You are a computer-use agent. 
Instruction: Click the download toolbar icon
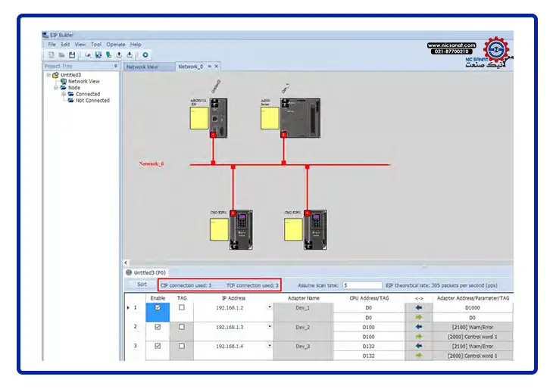[x=130, y=54]
